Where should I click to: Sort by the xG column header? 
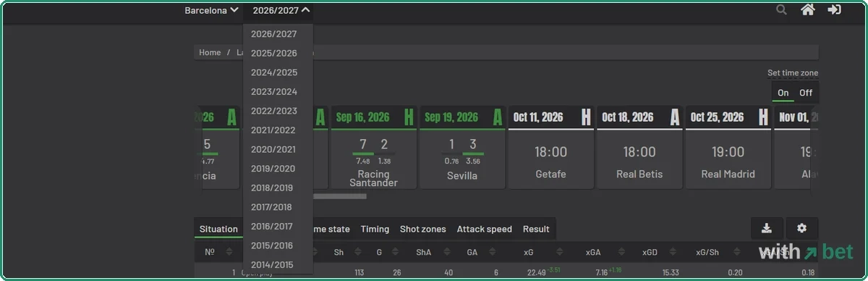(x=529, y=252)
